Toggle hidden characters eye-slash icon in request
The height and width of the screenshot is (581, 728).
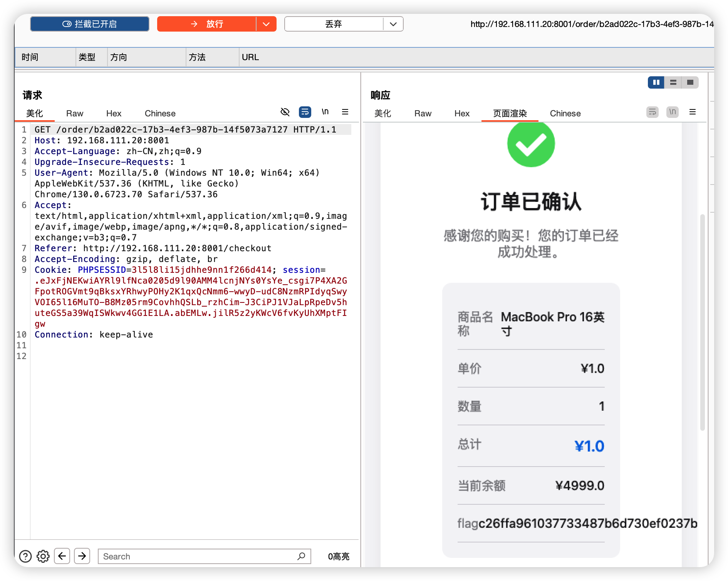click(285, 112)
